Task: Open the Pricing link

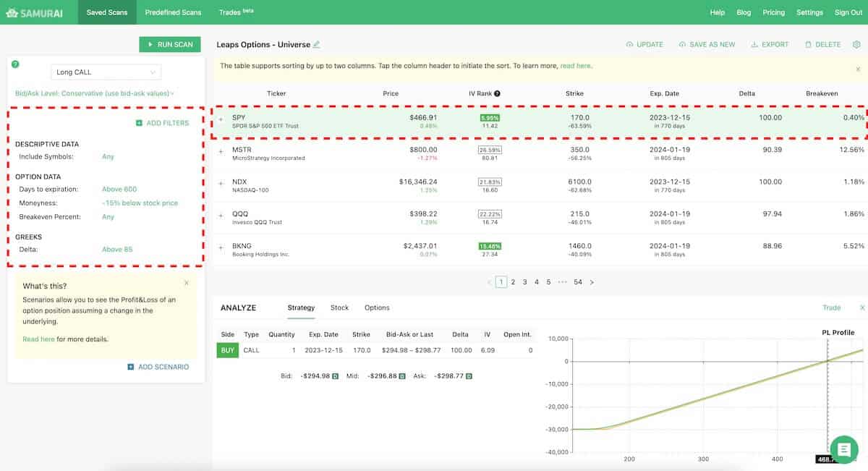Action: (x=773, y=12)
